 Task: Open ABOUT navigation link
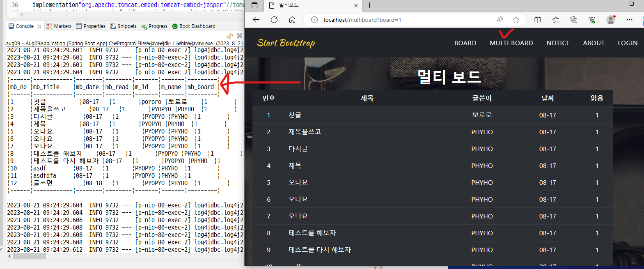[x=594, y=43]
